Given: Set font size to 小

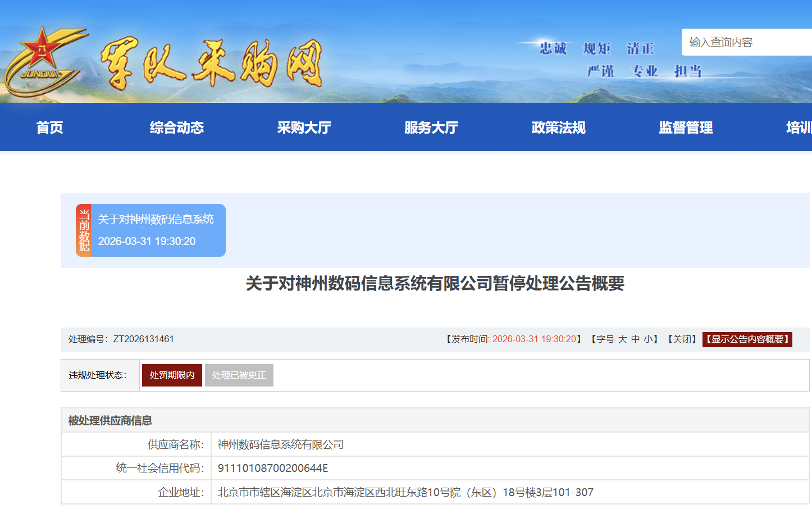Looking at the screenshot, I should point(648,339).
